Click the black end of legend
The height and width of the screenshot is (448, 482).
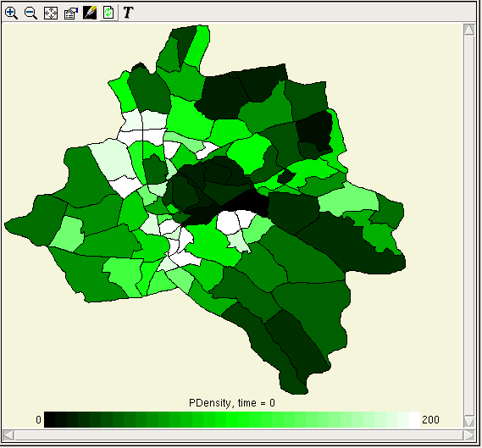point(50,420)
